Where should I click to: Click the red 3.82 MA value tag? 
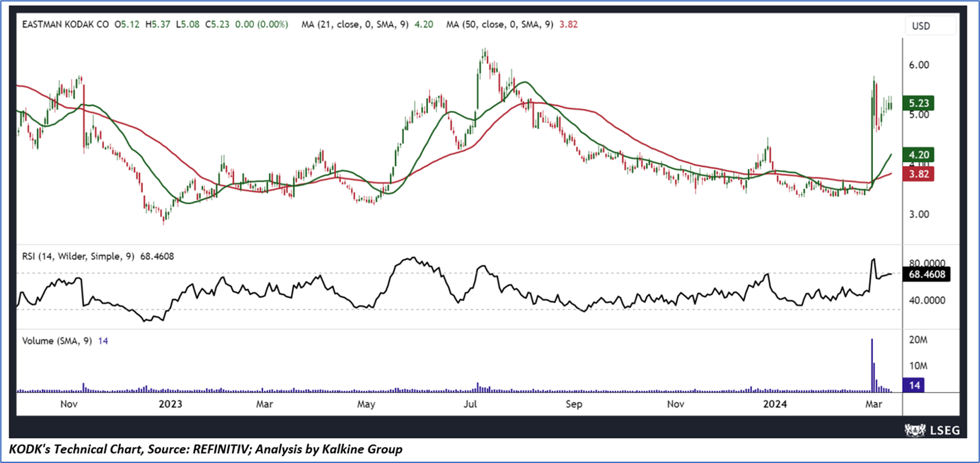pos(918,173)
